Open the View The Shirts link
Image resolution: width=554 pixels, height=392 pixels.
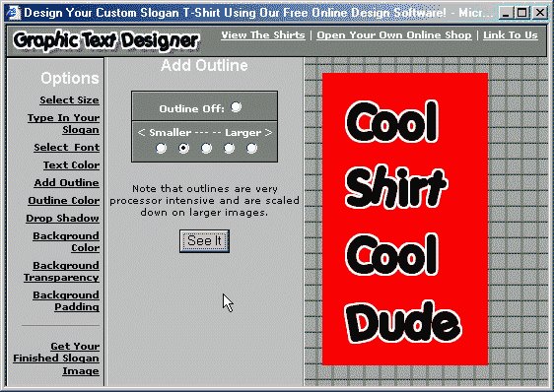tap(263, 35)
